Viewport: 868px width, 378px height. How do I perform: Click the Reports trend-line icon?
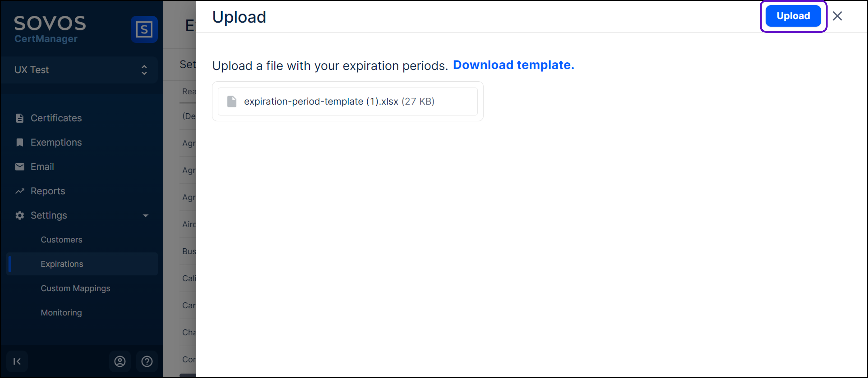20,191
